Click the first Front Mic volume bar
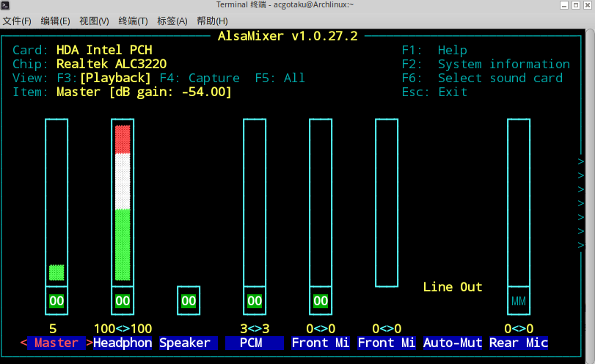This screenshot has width=595, height=364. (321, 203)
